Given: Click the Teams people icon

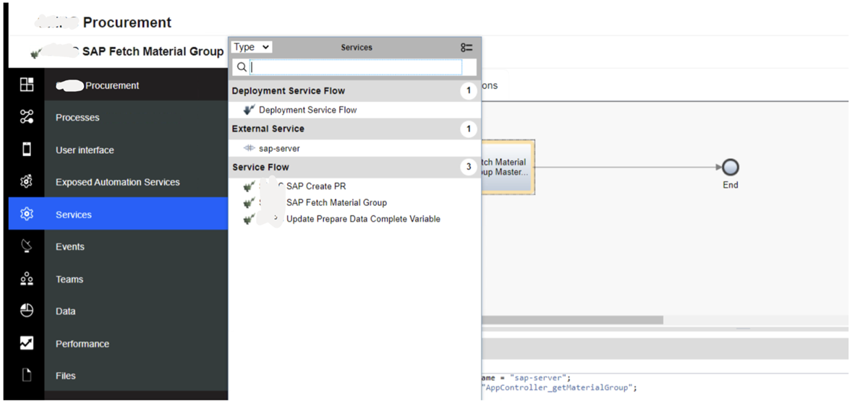Looking at the screenshot, I should pyautogui.click(x=27, y=279).
